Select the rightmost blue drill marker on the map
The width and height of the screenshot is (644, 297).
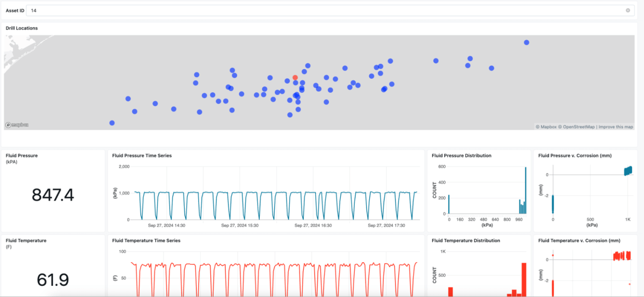pos(526,42)
